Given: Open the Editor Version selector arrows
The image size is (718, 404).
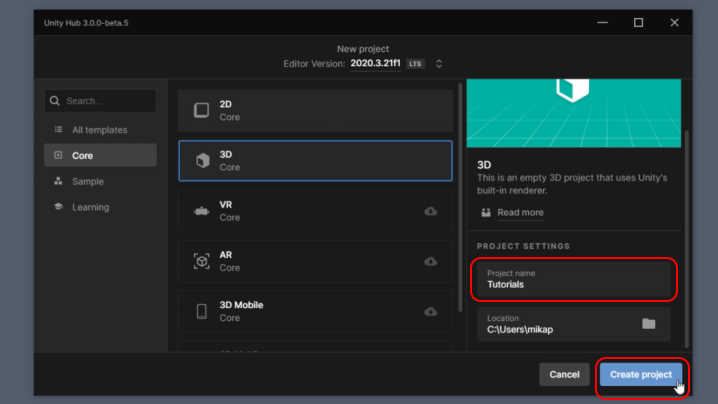Looking at the screenshot, I should coord(439,64).
